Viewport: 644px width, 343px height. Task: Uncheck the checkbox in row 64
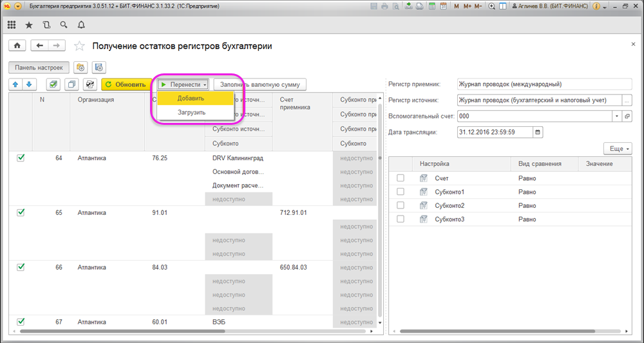pyautogui.click(x=21, y=158)
